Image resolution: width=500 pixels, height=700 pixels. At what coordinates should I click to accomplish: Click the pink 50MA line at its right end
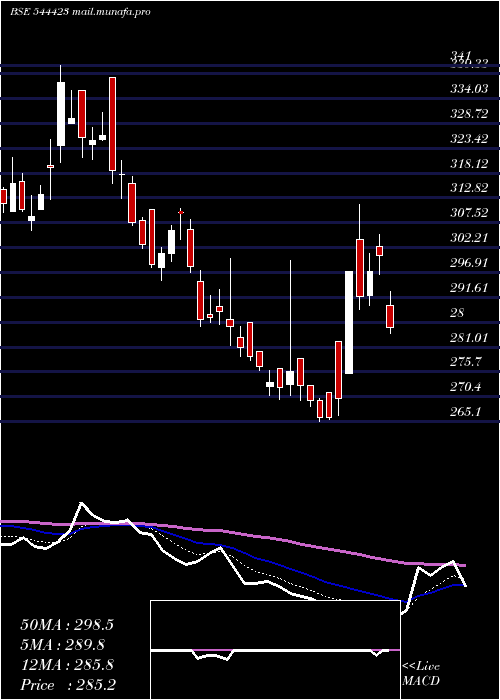pos(462,565)
